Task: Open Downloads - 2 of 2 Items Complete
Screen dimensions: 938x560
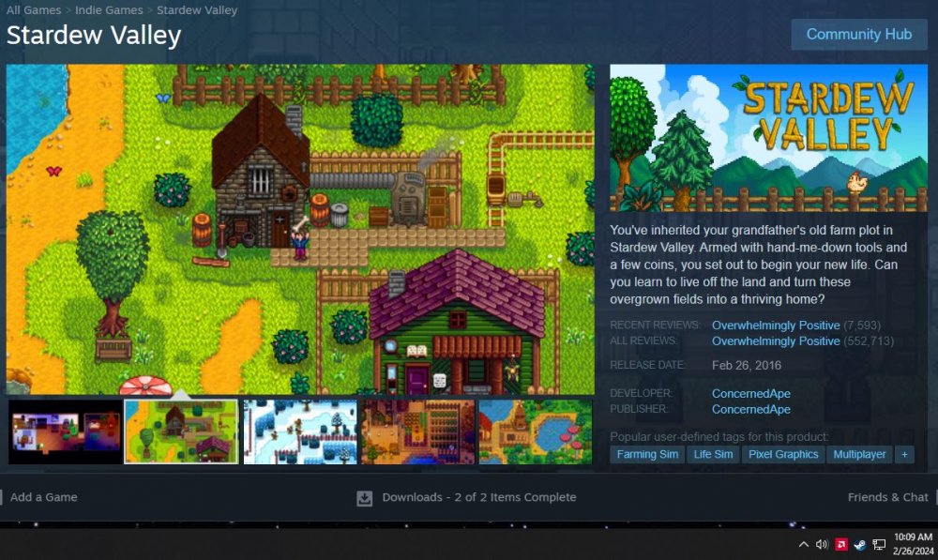Action: (x=479, y=497)
